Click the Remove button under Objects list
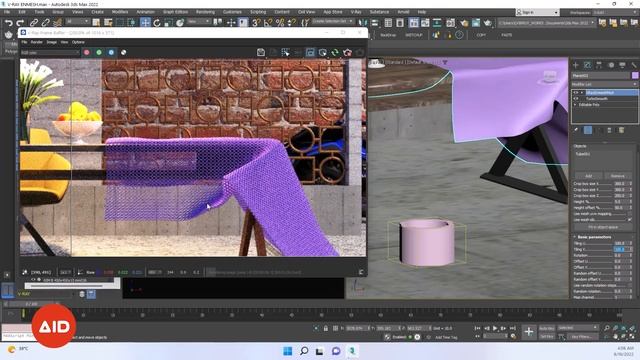Screen dimensions: 640x360 coord(618,176)
